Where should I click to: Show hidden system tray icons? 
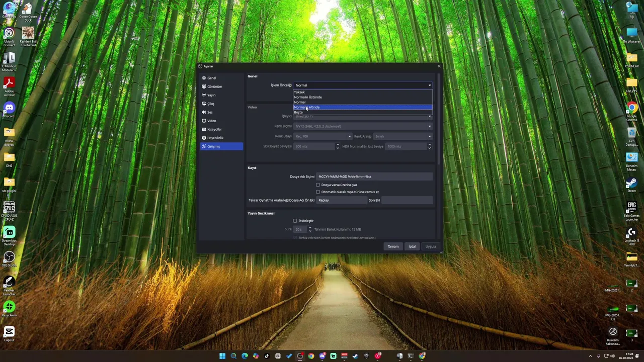[x=590, y=356]
